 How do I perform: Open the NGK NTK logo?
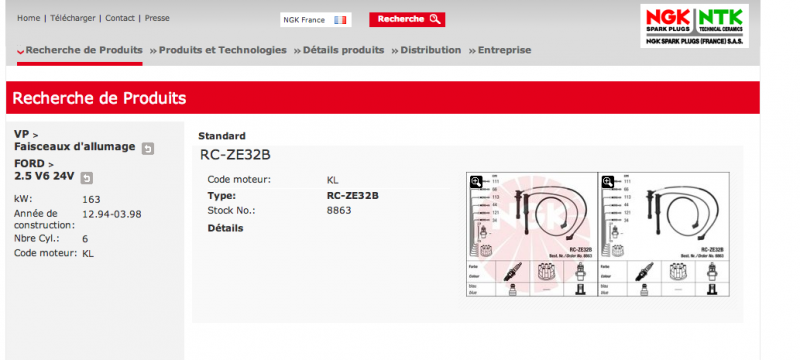[694, 26]
